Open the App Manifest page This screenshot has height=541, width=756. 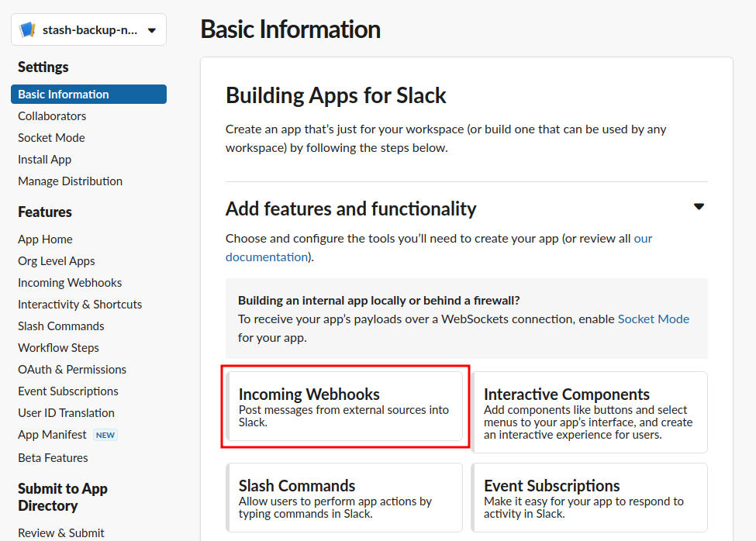click(x=51, y=435)
